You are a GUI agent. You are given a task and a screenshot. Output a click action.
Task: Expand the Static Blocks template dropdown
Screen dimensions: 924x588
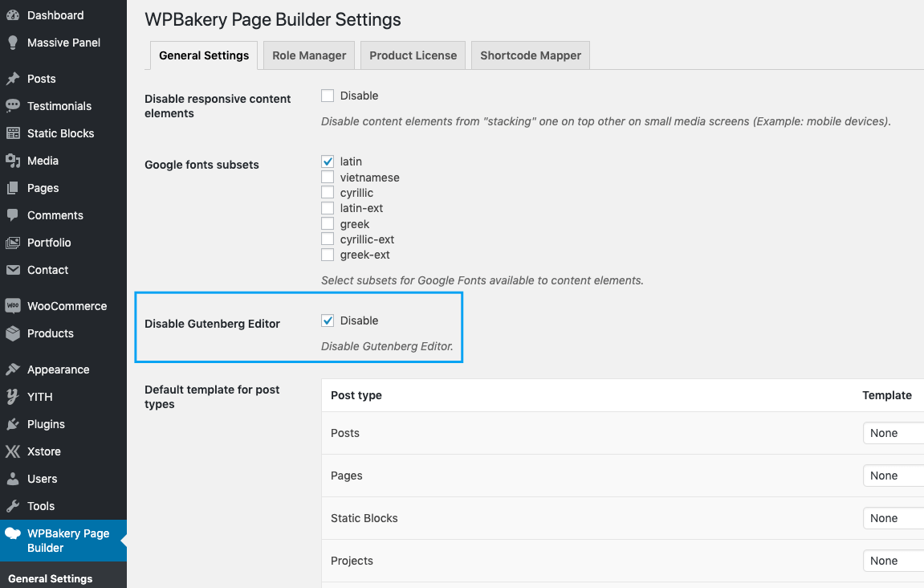[893, 518]
